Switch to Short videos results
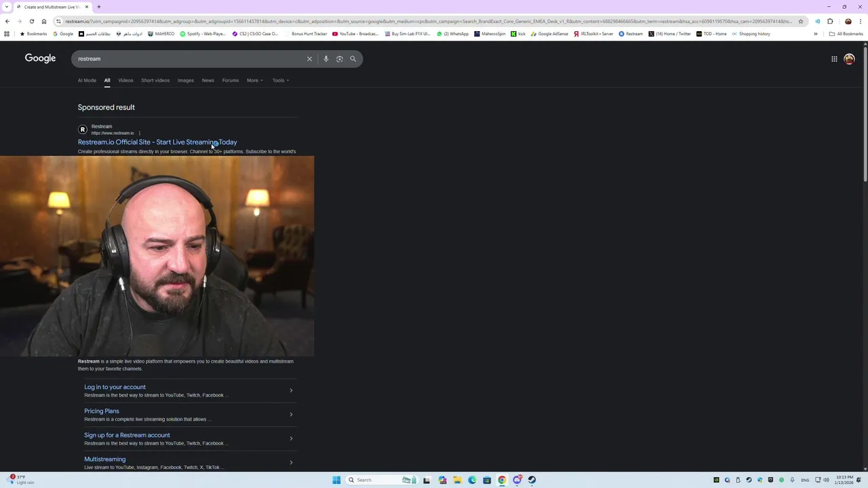 click(x=155, y=80)
